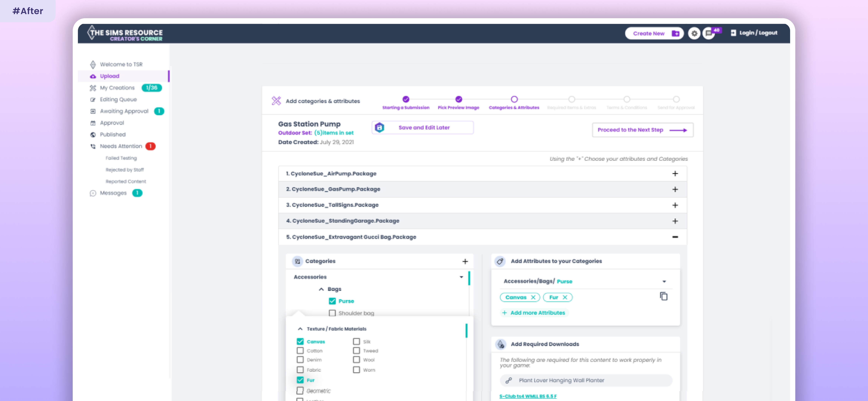Click Proceed to the Next Step button
868x401 pixels.
[642, 130]
